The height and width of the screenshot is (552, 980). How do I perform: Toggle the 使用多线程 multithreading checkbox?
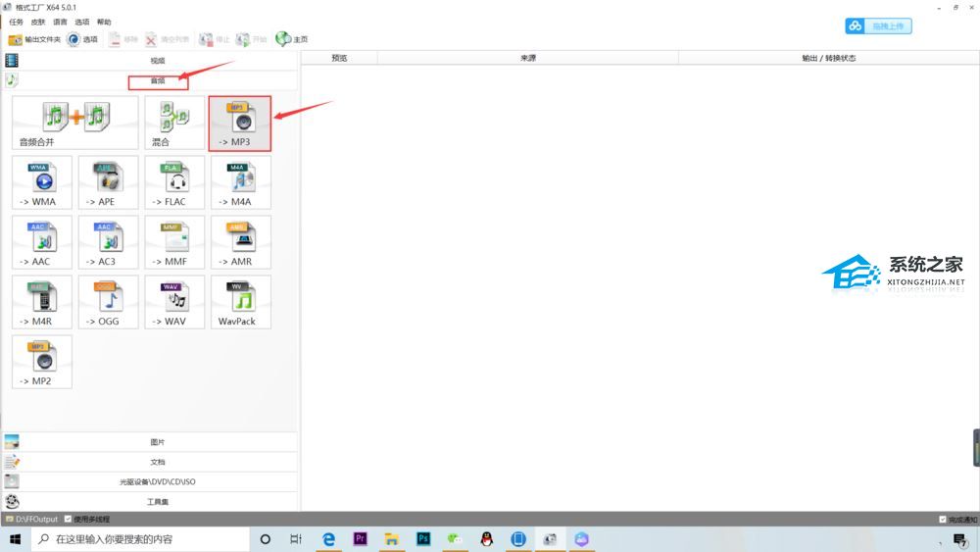coord(69,520)
